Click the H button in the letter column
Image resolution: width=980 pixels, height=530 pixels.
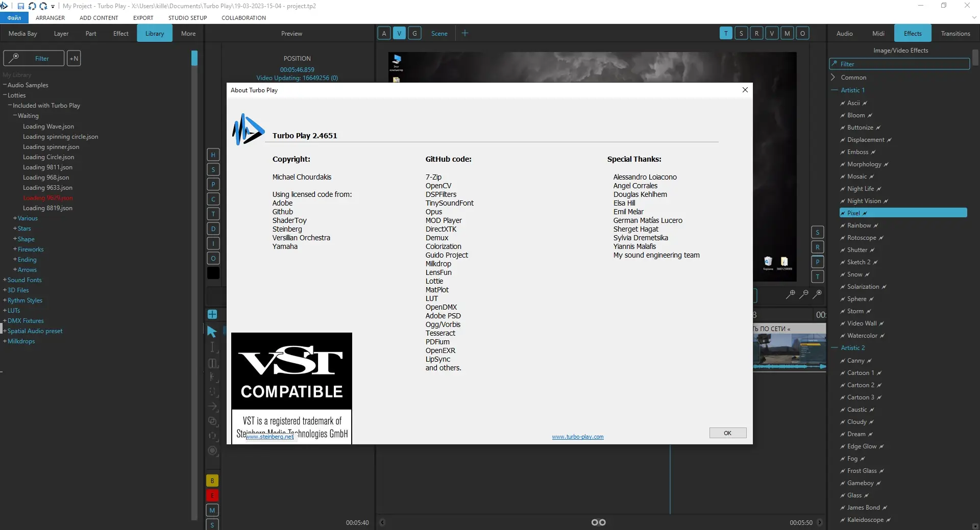[213, 155]
